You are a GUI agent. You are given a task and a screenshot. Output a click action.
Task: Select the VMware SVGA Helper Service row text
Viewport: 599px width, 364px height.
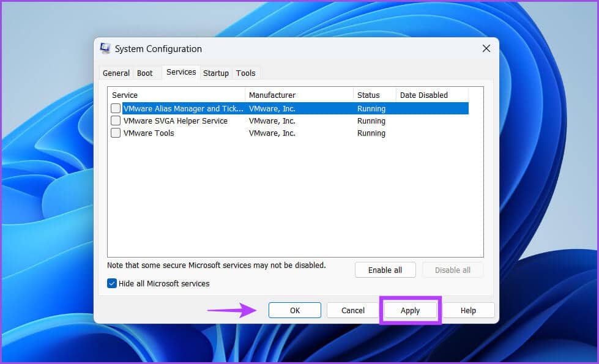(176, 121)
